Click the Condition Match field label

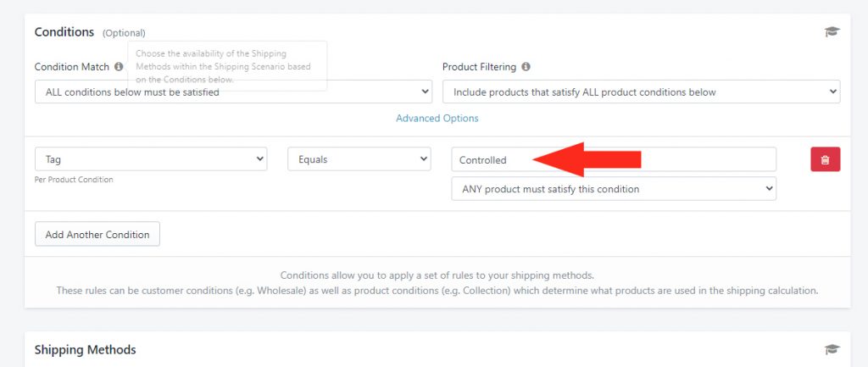click(72, 67)
